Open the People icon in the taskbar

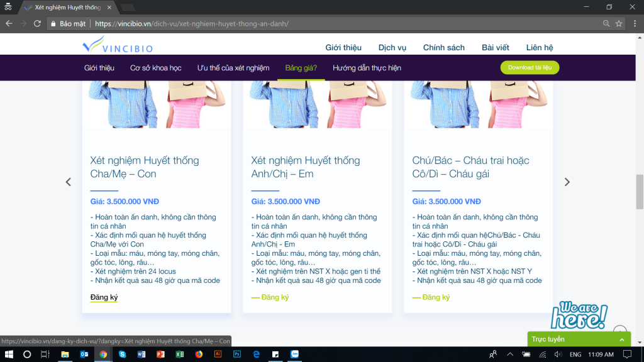493,354
